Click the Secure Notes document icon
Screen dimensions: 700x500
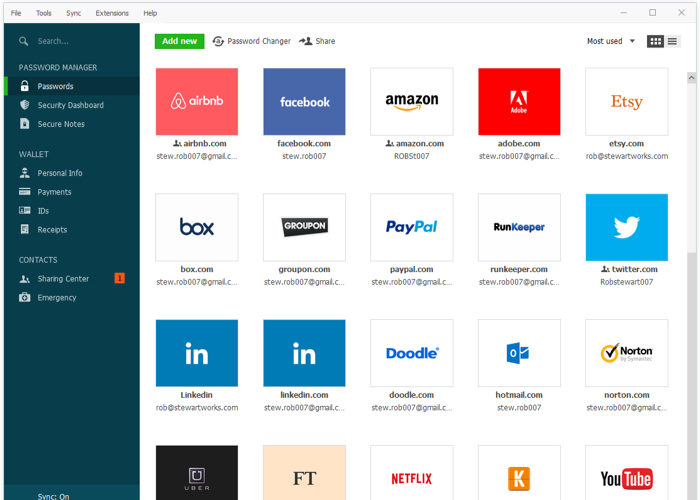pyautogui.click(x=25, y=124)
